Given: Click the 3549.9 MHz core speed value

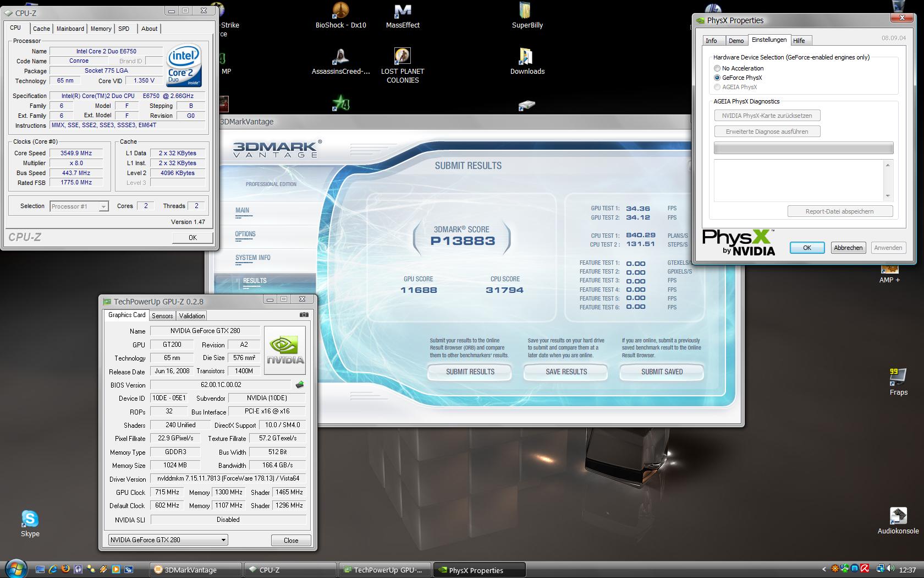Looking at the screenshot, I should click(x=76, y=154).
